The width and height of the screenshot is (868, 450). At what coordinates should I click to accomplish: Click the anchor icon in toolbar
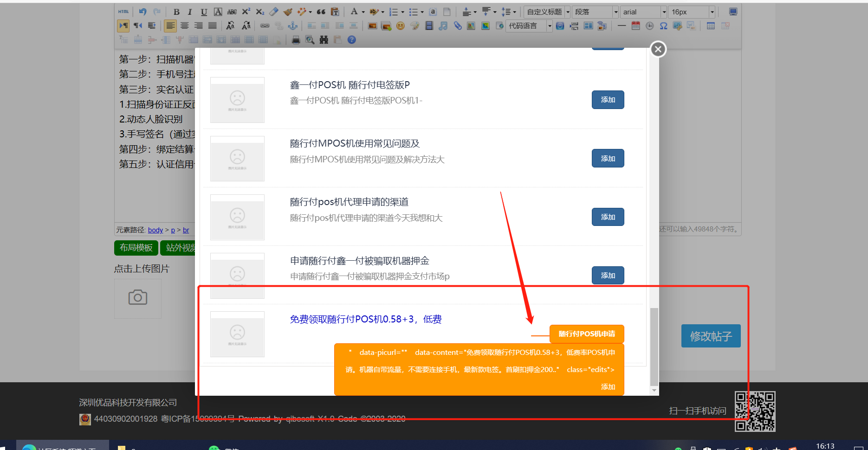[x=293, y=26]
